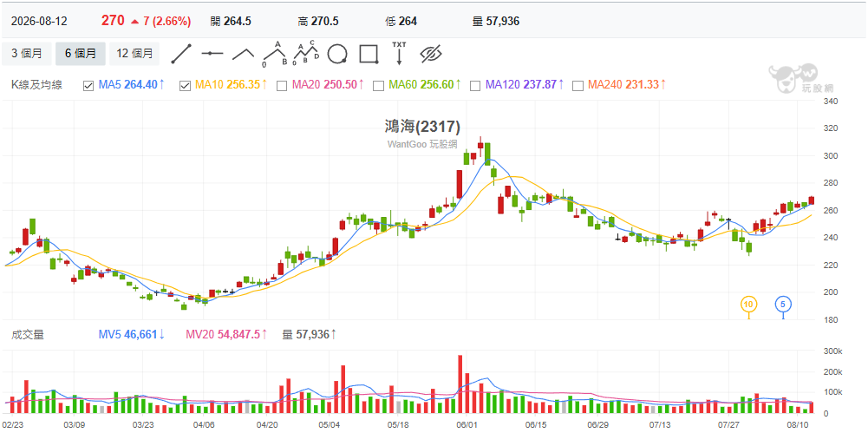Click the MA20 250.50 label
Screen dimensions: 868x433
click(x=328, y=85)
